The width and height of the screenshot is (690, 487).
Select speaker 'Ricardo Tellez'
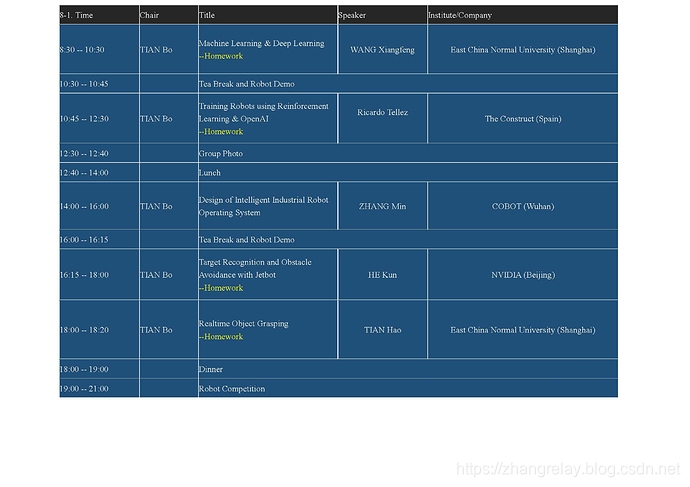382,112
